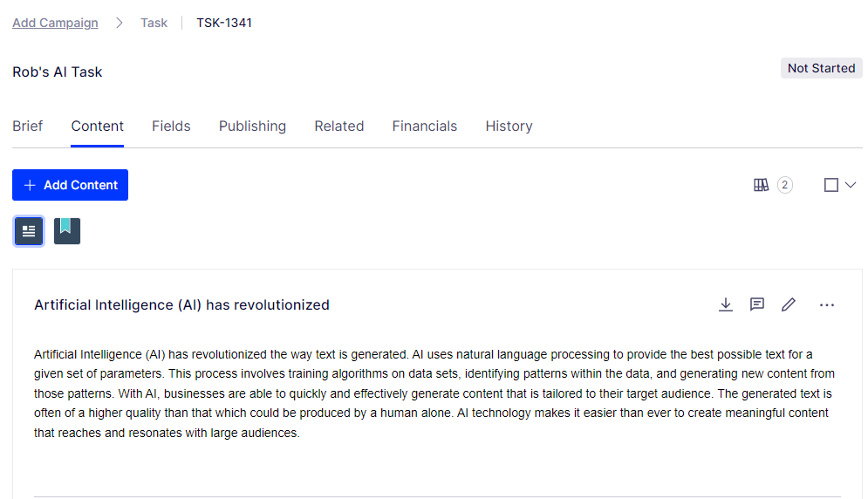Open the library books icon
The width and height of the screenshot is (868, 499).
(x=762, y=185)
